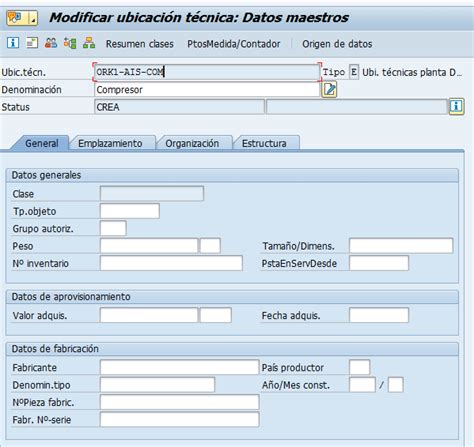Click the blue information icon in toolbar
Image resolution: width=474 pixels, height=447 pixels.
pos(13,43)
